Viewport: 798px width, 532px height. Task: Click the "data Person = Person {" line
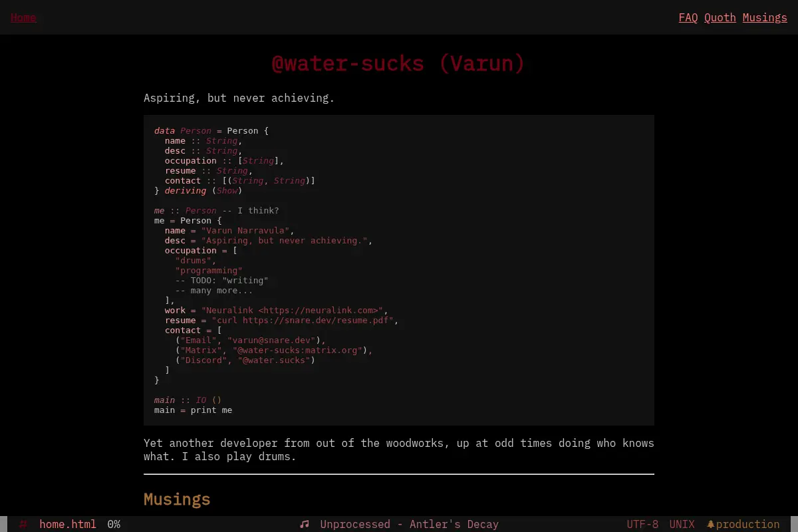click(211, 131)
